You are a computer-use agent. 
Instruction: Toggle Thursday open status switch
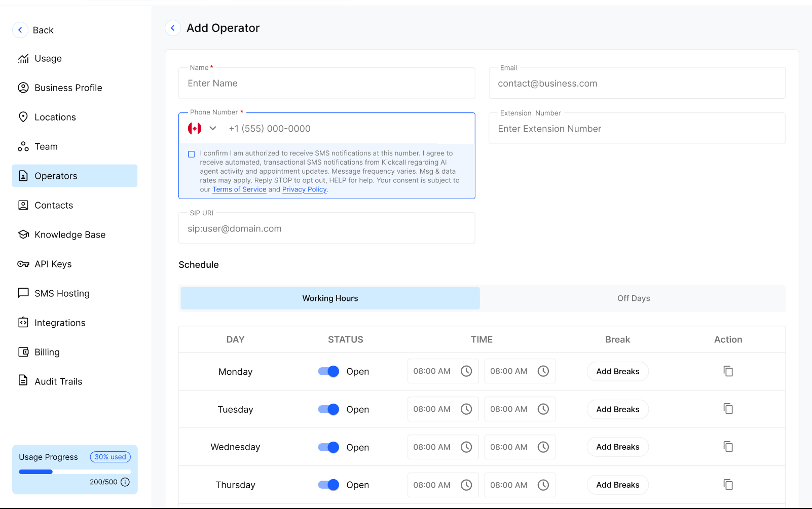coord(328,485)
